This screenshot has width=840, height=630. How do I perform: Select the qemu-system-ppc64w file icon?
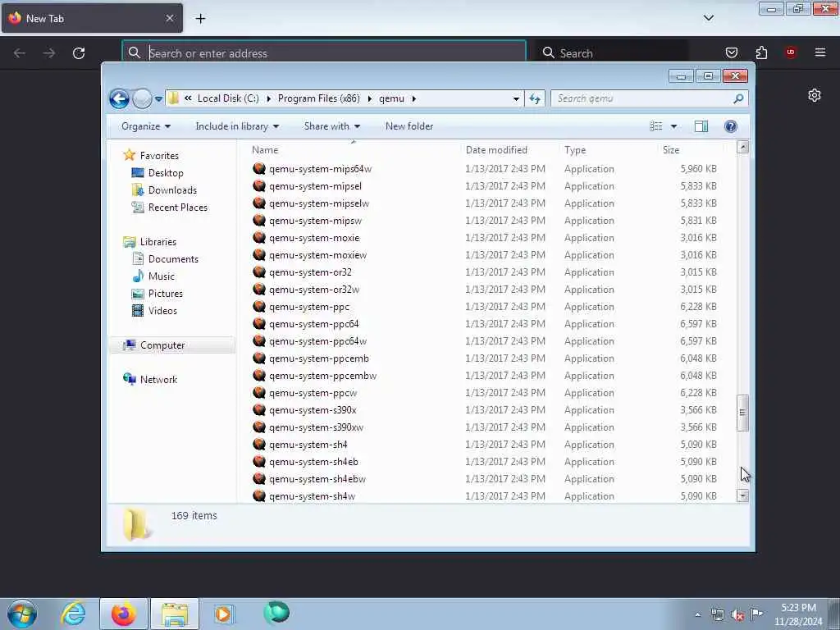(259, 340)
